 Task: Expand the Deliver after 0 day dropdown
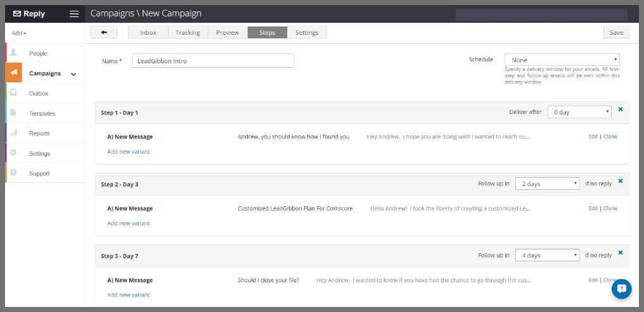[579, 112]
